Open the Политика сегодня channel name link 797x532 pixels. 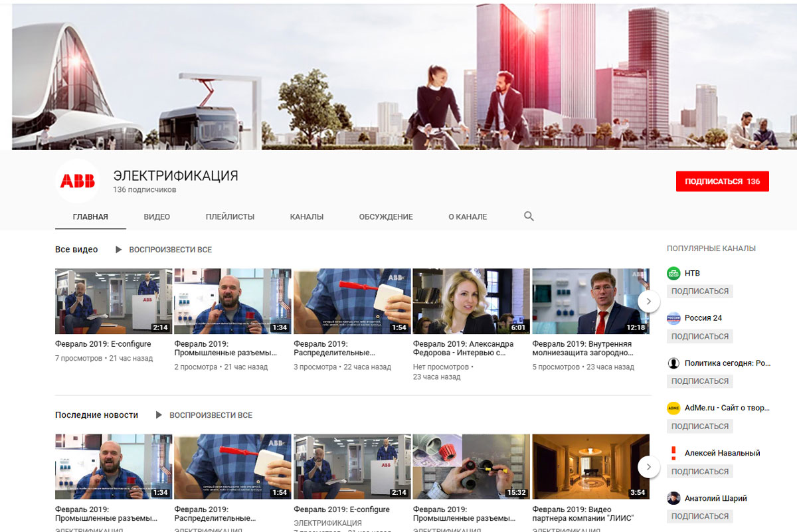[x=728, y=363]
